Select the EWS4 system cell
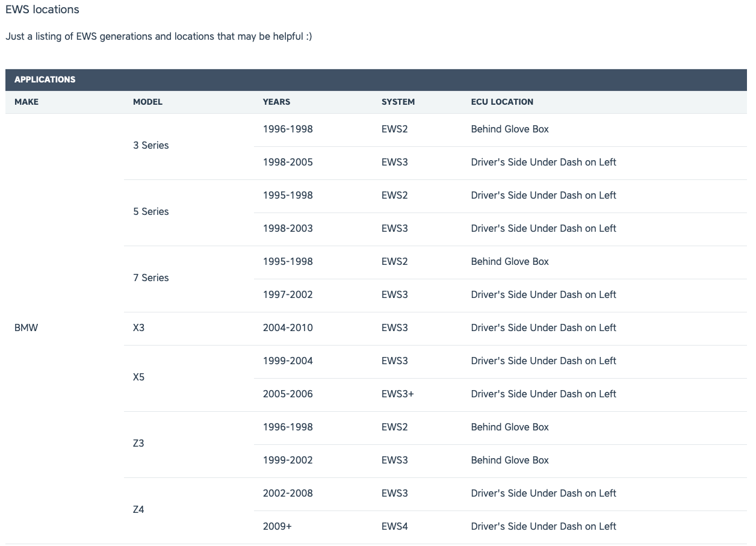Screen dimensions: 756x546 pyautogui.click(x=394, y=526)
